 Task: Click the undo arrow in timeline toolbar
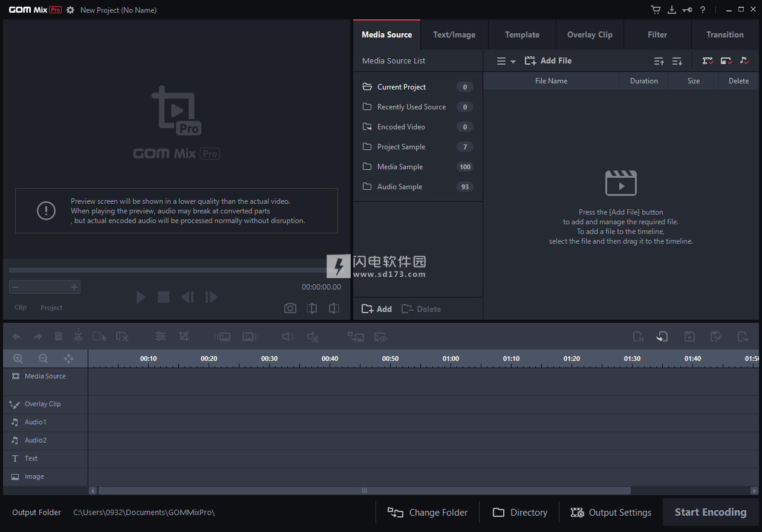[17, 337]
